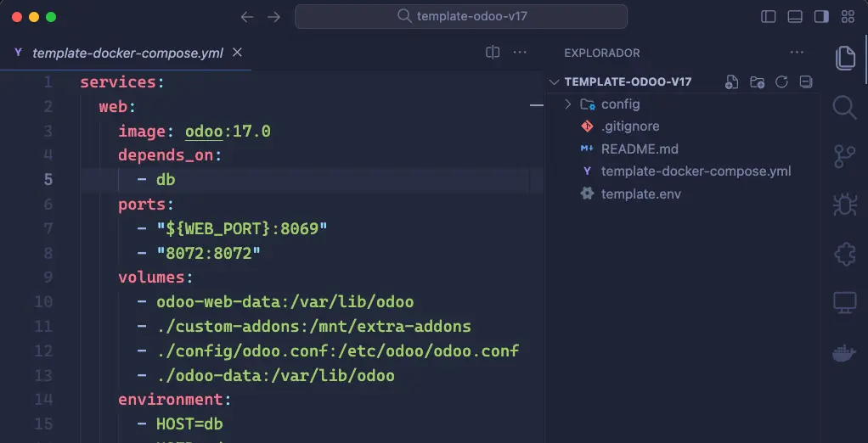Click line number 5 in the gutter
Viewport: 868px width, 443px height.
pos(48,180)
